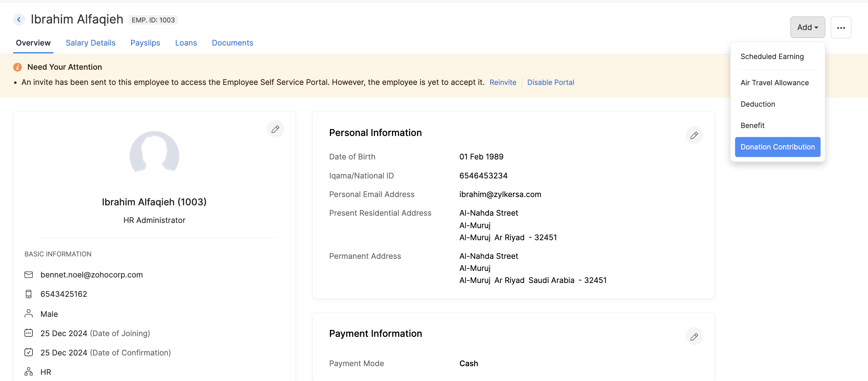Select Deduction from the dropdown
The height and width of the screenshot is (381, 868).
click(x=757, y=104)
